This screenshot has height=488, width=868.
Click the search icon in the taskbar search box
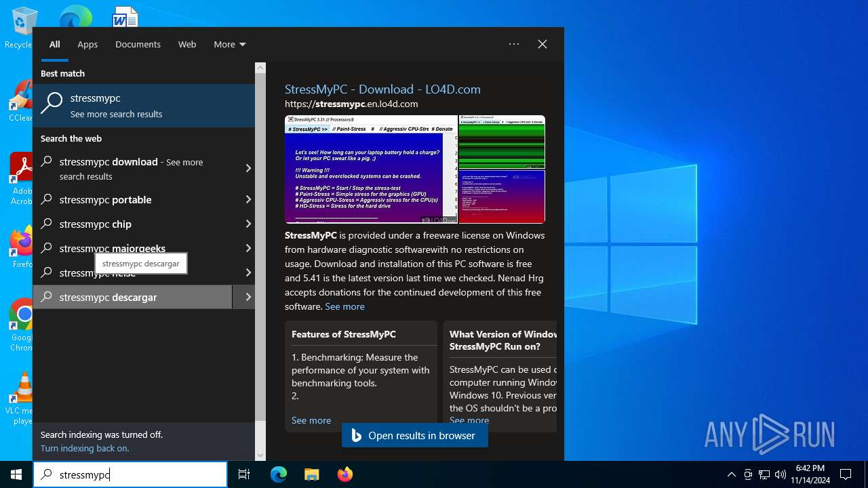(x=46, y=475)
